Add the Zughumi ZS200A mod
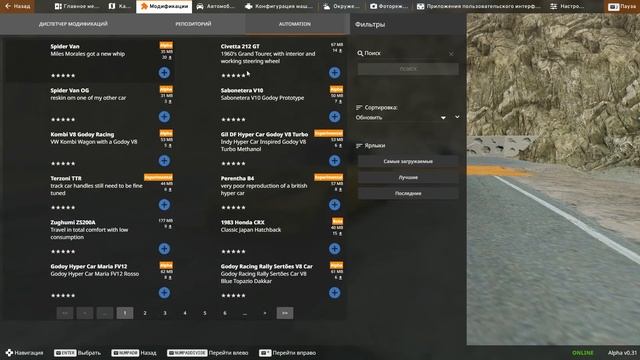 pos(164,249)
